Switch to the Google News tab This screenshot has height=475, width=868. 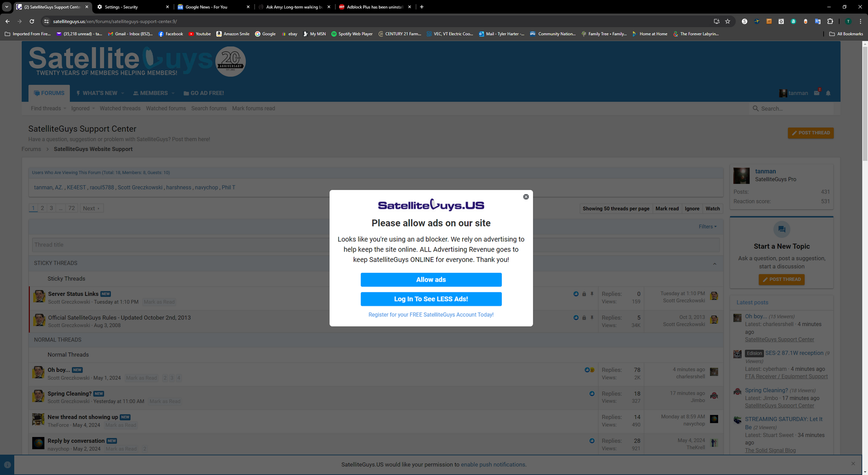pos(212,7)
